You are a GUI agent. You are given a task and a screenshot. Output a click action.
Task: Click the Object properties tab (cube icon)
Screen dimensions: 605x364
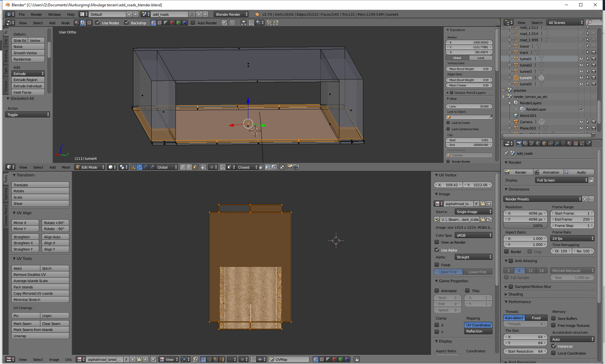tap(544, 143)
